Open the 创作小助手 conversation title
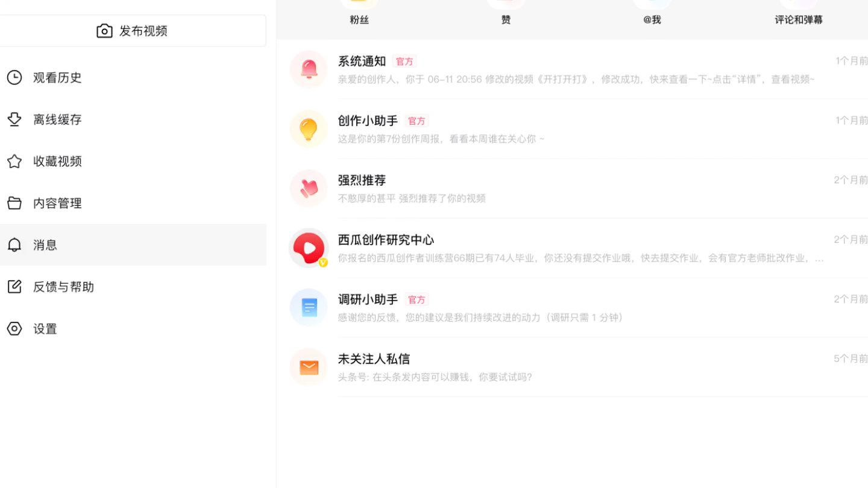Image resolution: width=868 pixels, height=488 pixels. 368,120
